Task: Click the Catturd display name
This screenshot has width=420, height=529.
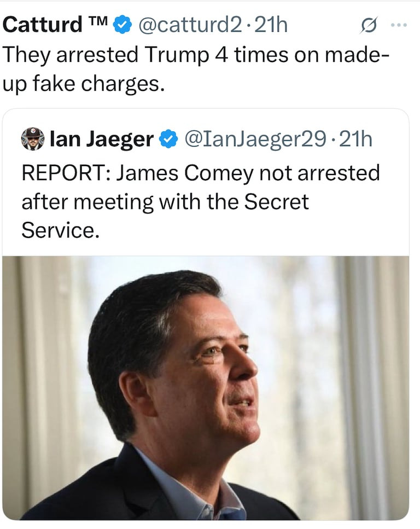Action: (42, 25)
